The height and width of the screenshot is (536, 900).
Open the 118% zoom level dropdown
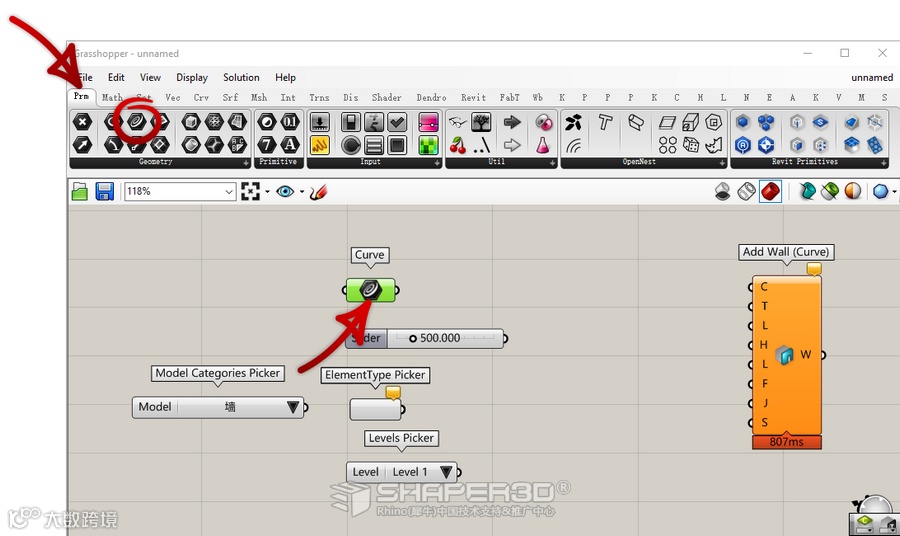(229, 192)
